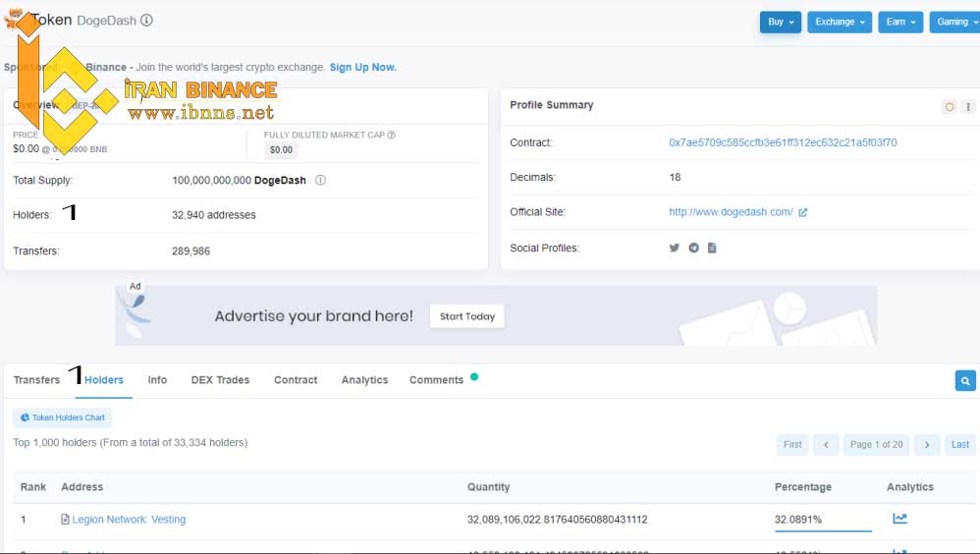Open the Earn dropdown menu
This screenshot has width=980, height=554.
coord(900,22)
